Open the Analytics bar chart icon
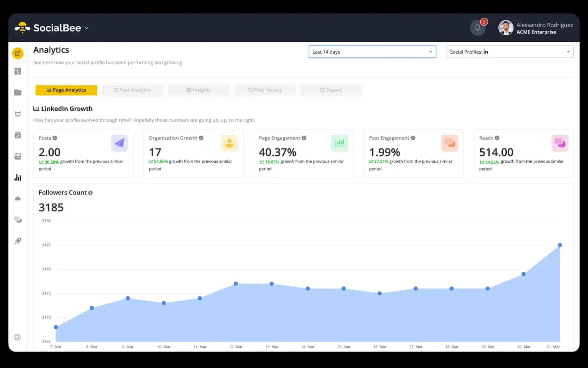Viewport: 588px width, 368px height. 18,178
